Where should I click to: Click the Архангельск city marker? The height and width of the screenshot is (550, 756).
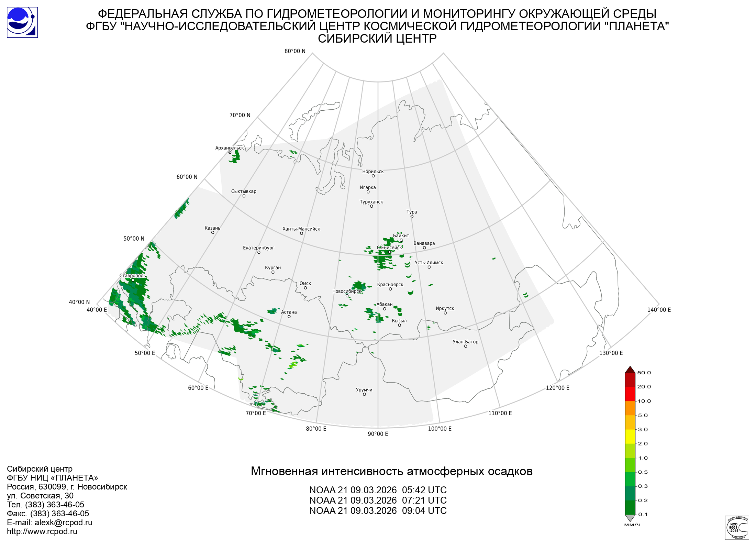tap(230, 152)
